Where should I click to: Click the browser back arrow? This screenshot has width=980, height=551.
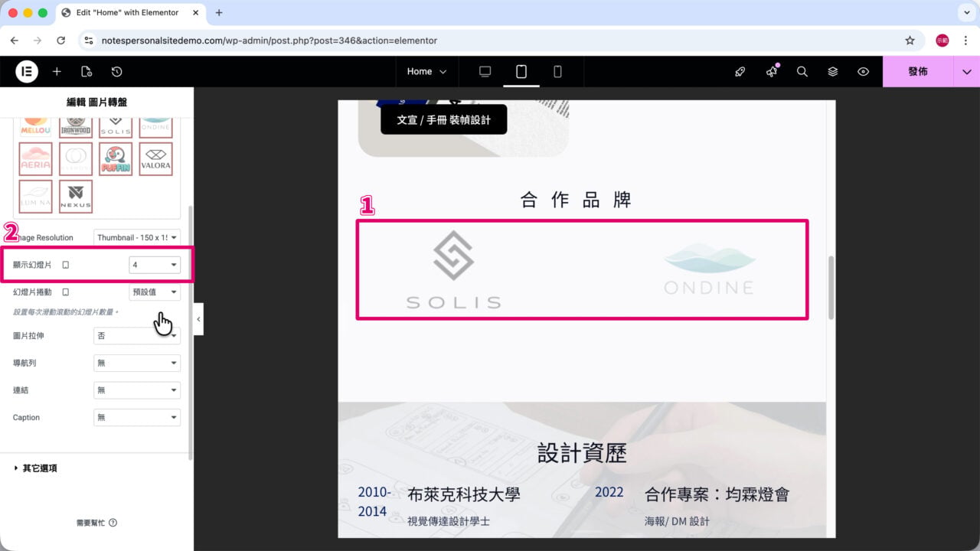tap(15, 40)
